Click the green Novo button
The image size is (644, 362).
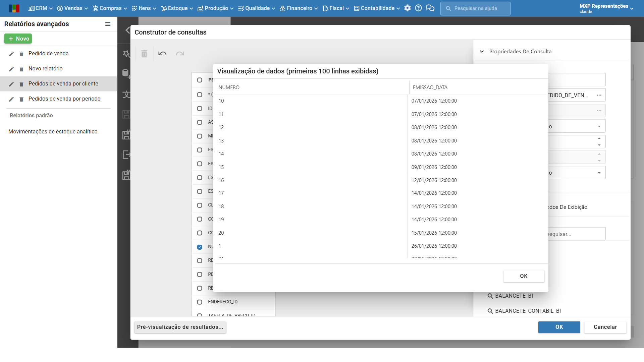tap(18, 39)
